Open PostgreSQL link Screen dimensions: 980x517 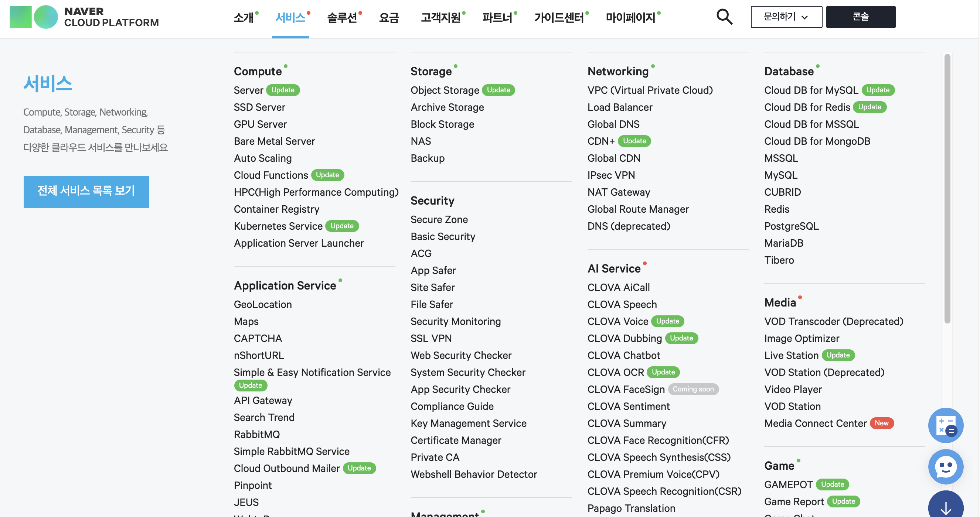(x=791, y=226)
